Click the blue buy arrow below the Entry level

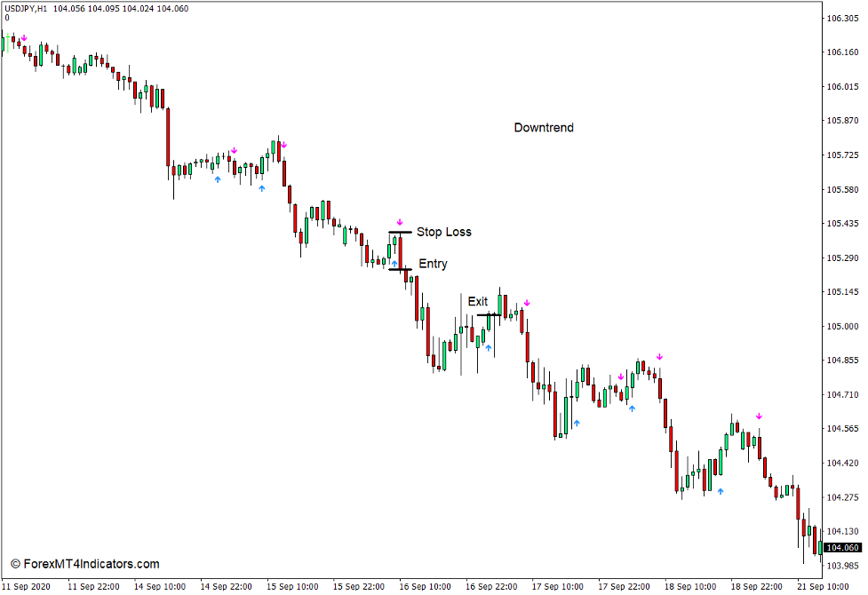click(x=394, y=262)
